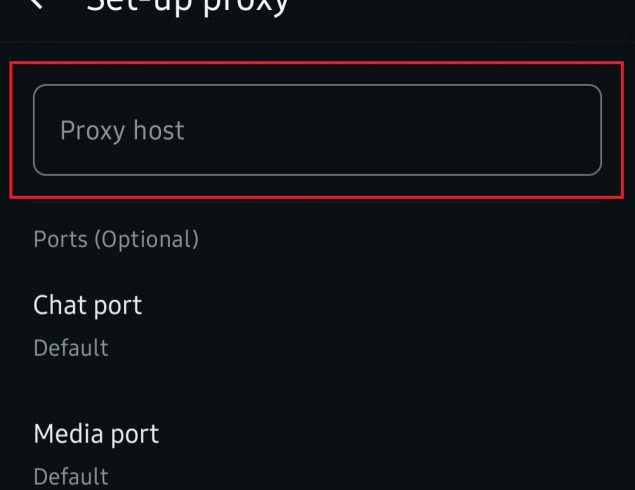Viewport: 635px width, 490px height.
Task: Select the Chat port label text
Action: pos(88,305)
